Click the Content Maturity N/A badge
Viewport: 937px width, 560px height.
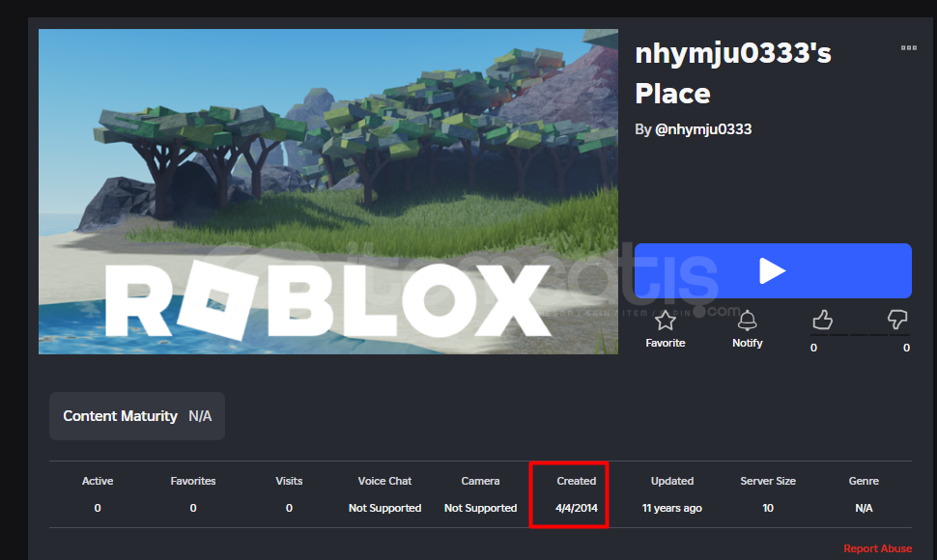pyautogui.click(x=137, y=416)
